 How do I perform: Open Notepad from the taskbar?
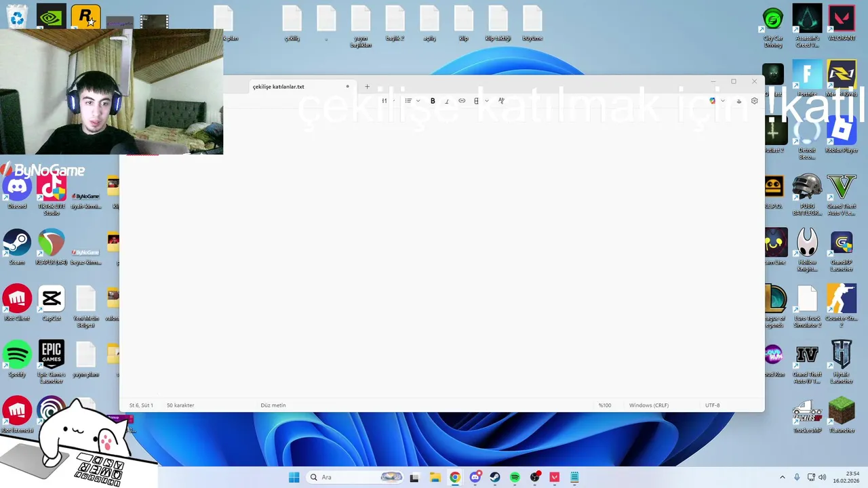[x=574, y=477]
